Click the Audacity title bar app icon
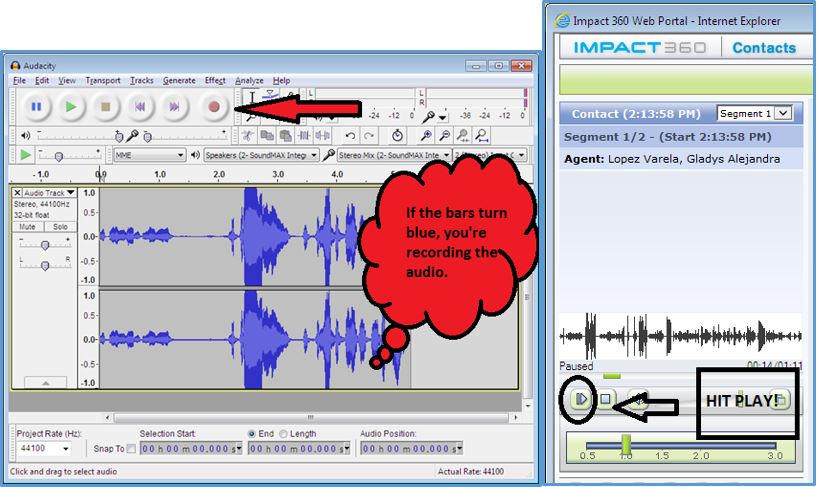Screen dimensions: 817x487 (x=15, y=66)
